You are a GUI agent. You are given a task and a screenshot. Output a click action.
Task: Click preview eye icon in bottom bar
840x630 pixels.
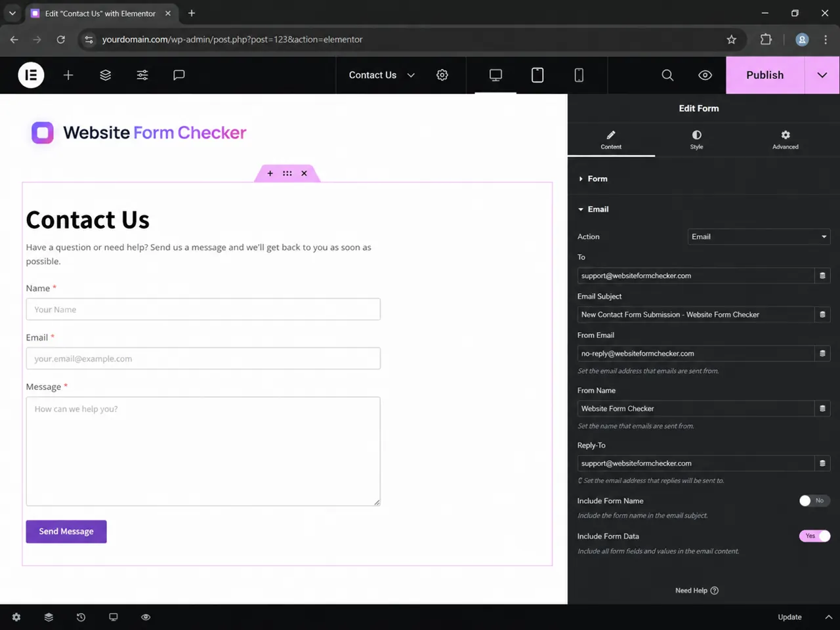[146, 617]
